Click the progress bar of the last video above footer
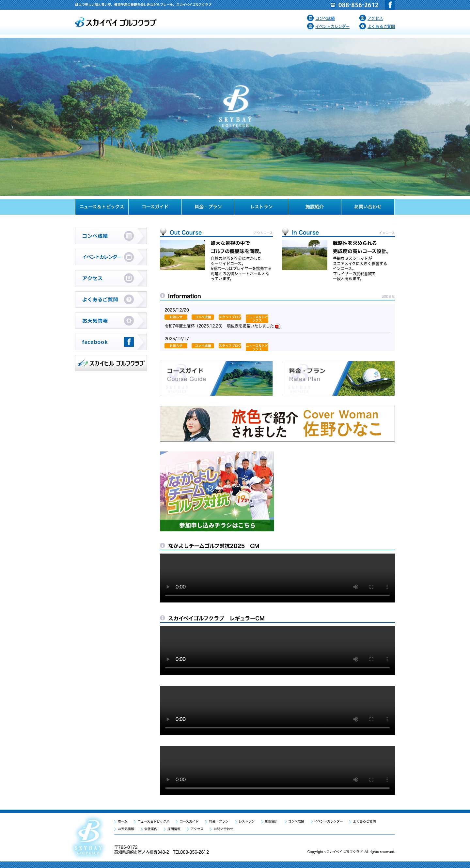 (x=277, y=788)
